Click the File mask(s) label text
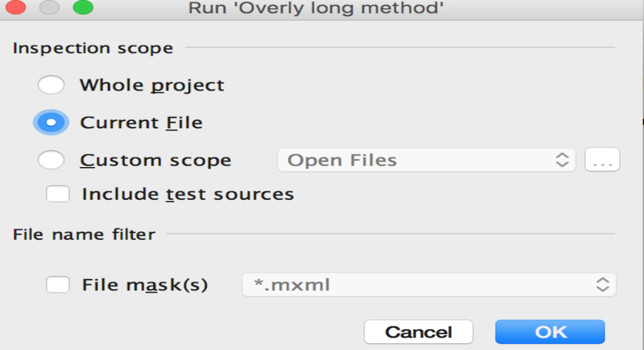This screenshot has width=644, height=350. (x=145, y=285)
